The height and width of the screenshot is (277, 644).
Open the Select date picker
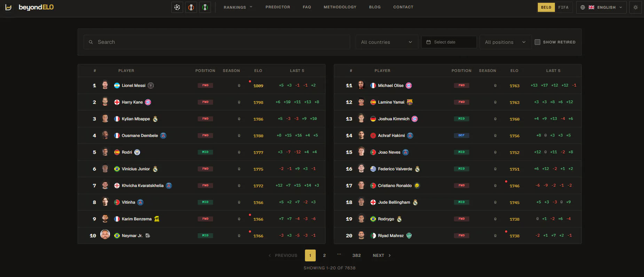point(449,42)
